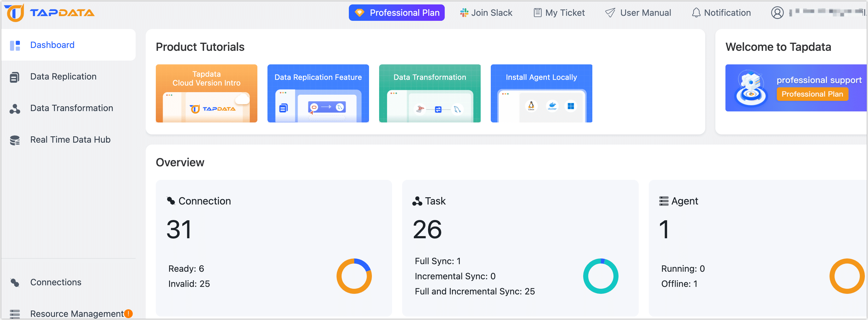
Task: Open the Install Agent Locally tutorial card
Action: (x=541, y=93)
